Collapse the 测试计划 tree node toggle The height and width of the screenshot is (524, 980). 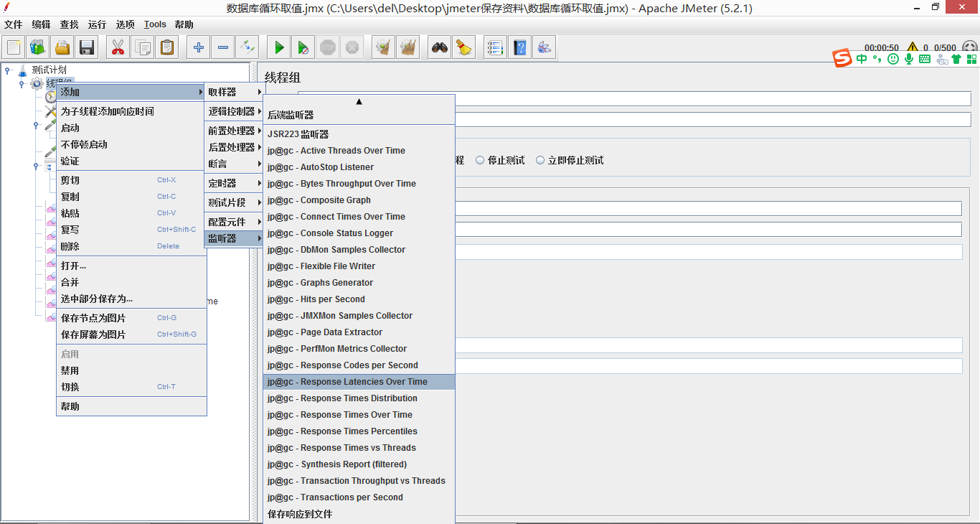7,70
